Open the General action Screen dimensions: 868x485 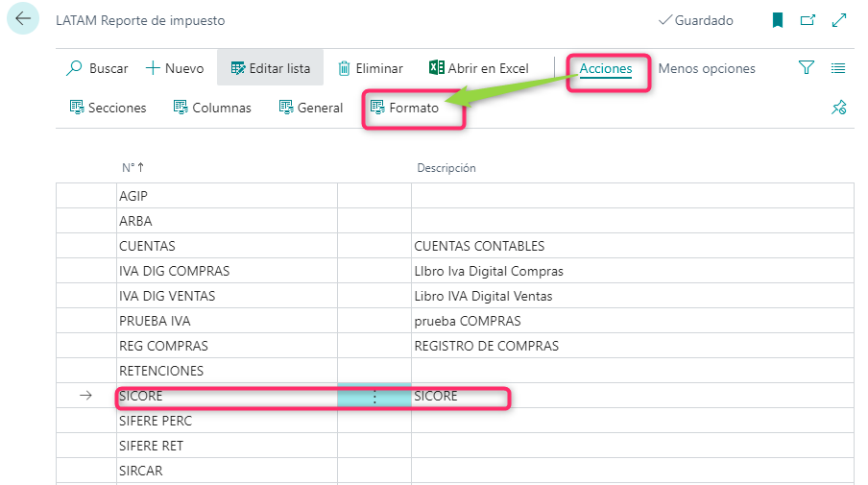pos(311,108)
